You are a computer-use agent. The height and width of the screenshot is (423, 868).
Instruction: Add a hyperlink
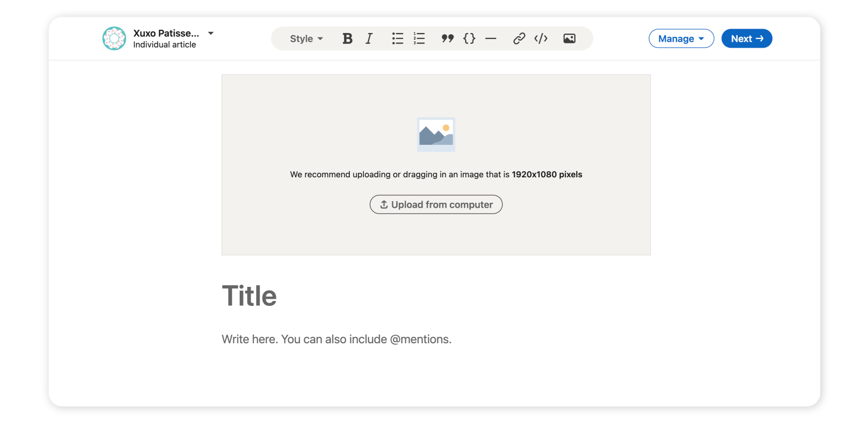tap(519, 39)
